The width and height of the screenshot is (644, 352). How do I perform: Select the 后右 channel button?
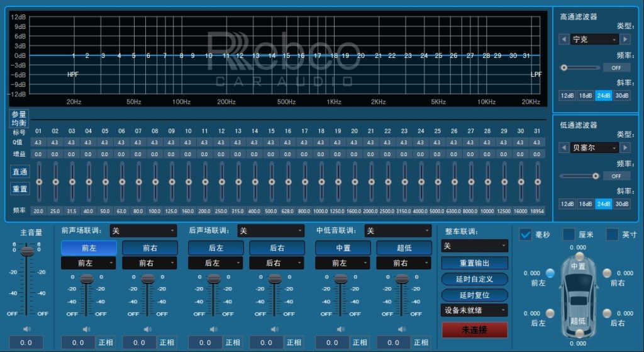click(x=277, y=248)
